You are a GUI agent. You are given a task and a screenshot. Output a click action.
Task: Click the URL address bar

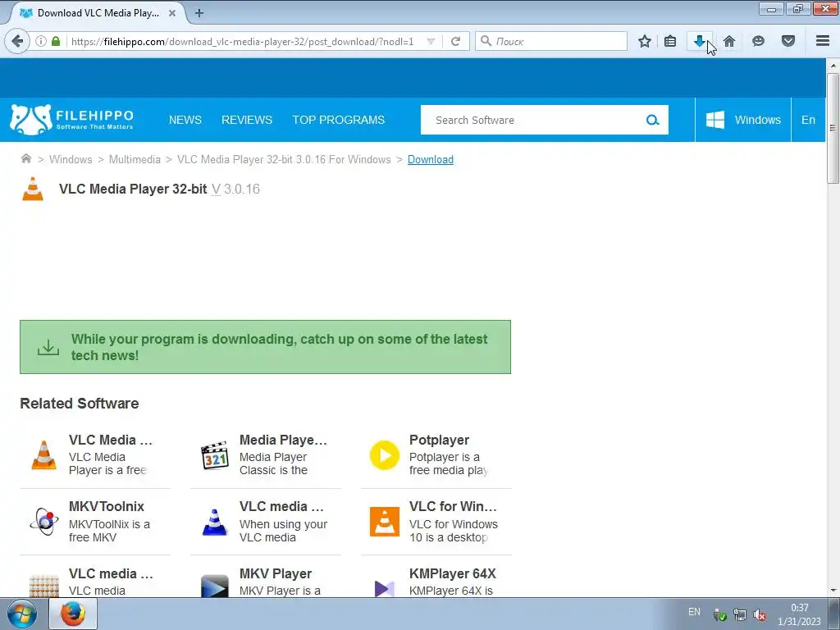(244, 41)
